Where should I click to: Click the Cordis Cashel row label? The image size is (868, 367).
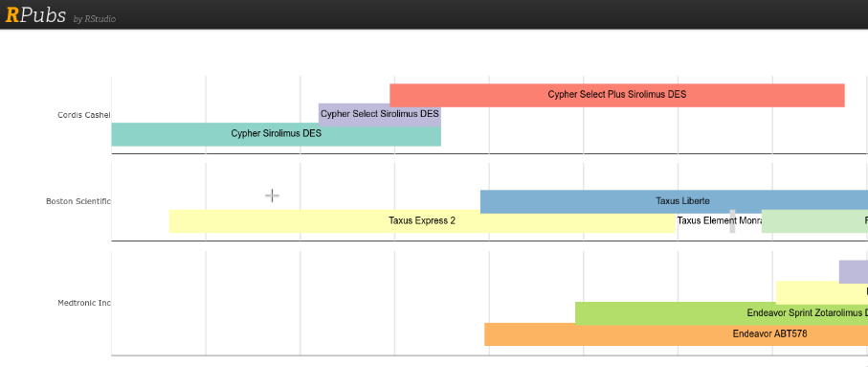point(84,115)
